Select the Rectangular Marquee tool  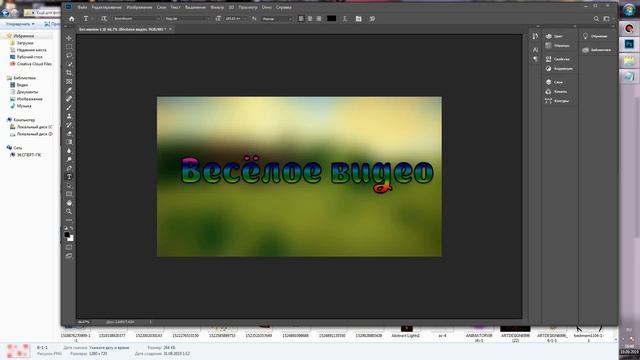click(x=69, y=47)
